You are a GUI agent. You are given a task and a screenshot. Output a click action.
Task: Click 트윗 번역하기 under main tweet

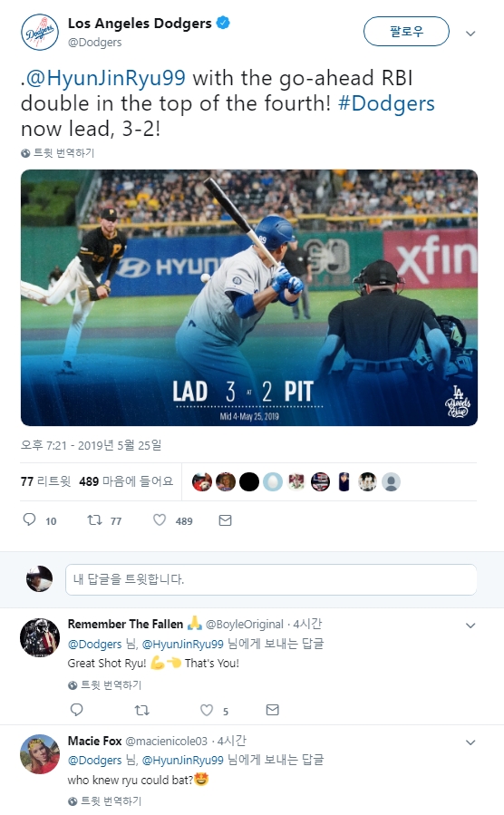[x=58, y=153]
